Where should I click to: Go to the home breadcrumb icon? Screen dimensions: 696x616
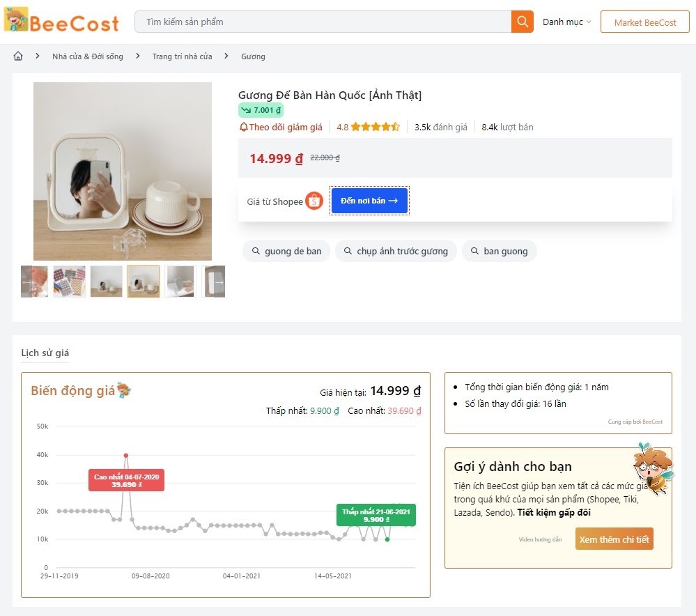tap(18, 56)
